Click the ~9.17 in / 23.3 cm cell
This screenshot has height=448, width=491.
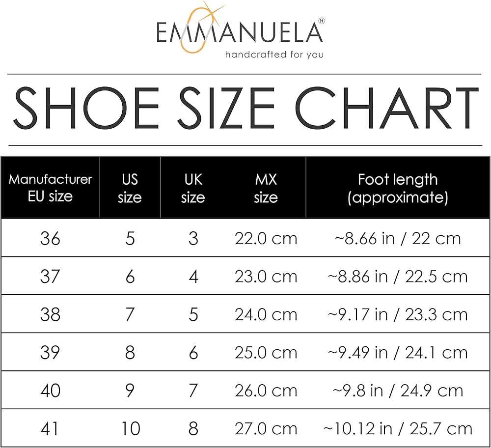click(397, 314)
